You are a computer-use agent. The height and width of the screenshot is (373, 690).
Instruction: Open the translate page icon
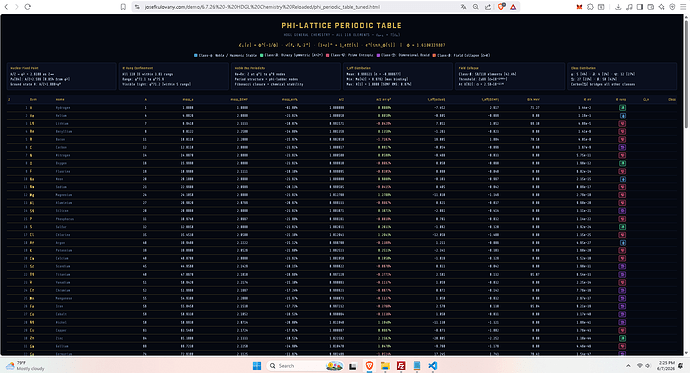[463, 7]
